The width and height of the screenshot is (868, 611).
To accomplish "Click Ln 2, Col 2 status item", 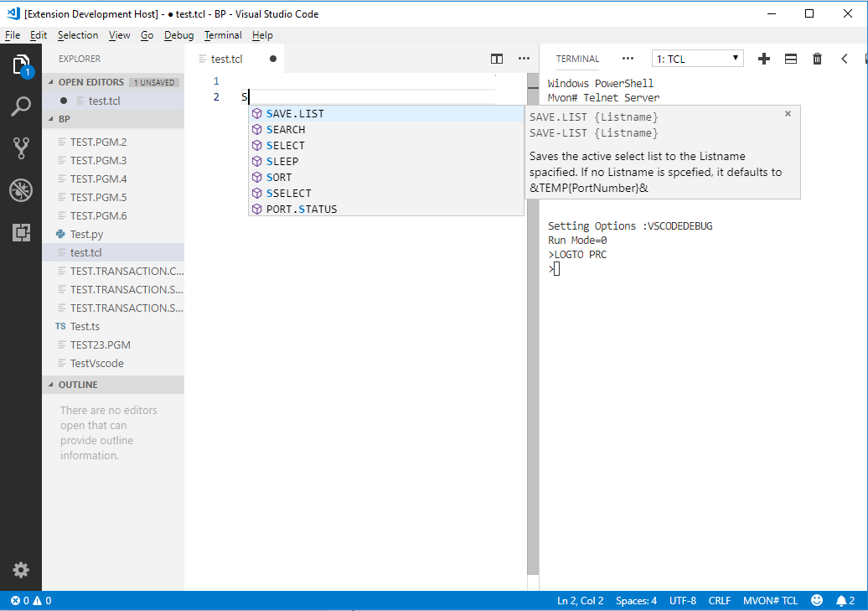I will click(580, 600).
